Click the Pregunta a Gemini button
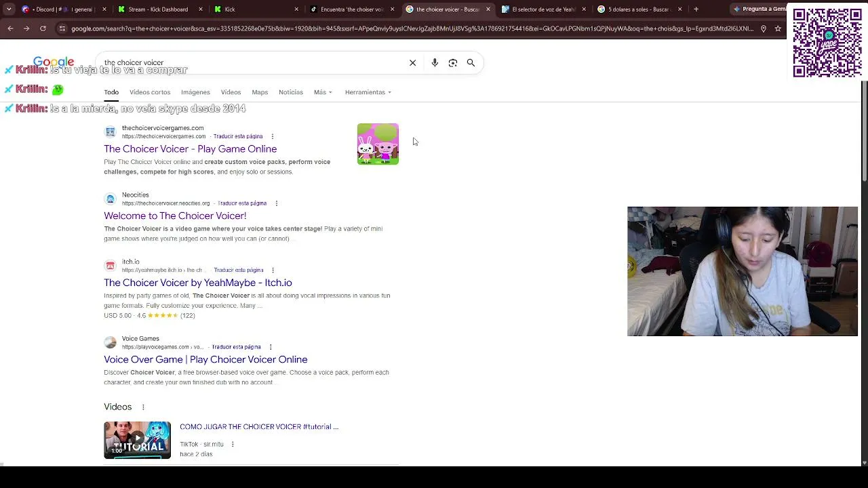 pos(760,9)
